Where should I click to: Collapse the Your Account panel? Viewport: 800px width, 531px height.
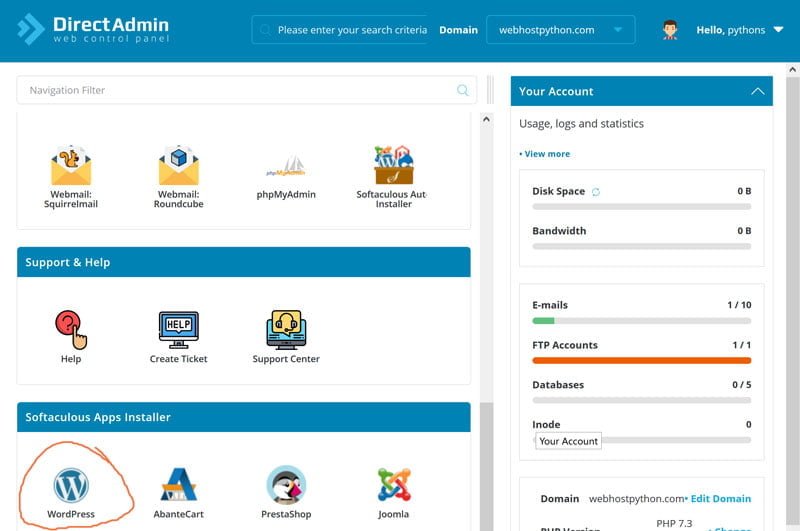(758, 92)
